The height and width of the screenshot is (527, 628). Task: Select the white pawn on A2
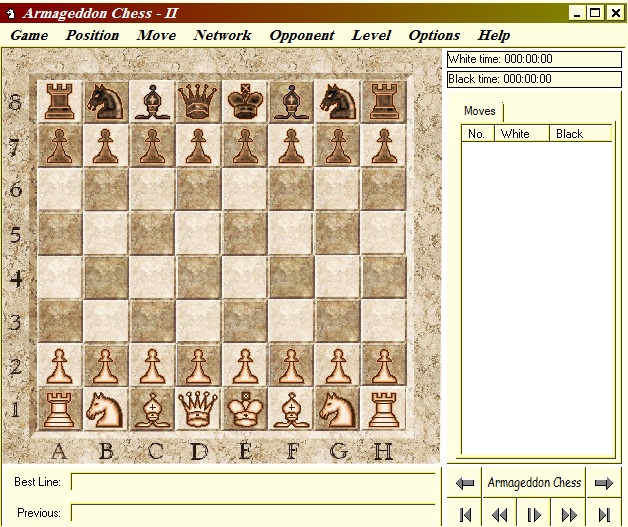pyautogui.click(x=60, y=365)
